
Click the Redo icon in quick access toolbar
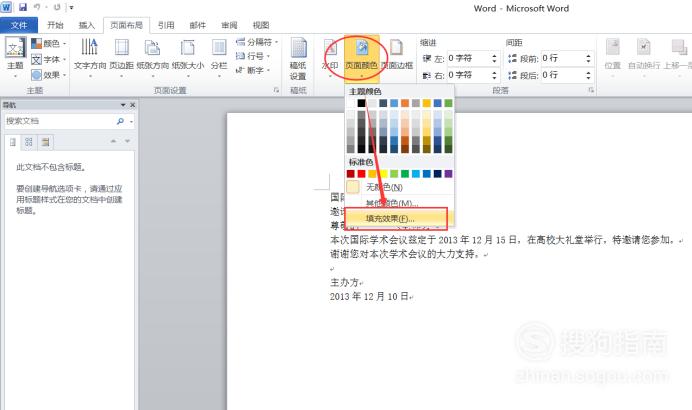coord(57,7)
